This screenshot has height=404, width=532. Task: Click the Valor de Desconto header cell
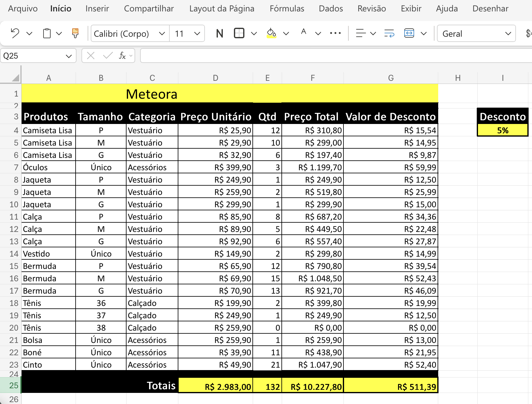click(x=391, y=117)
